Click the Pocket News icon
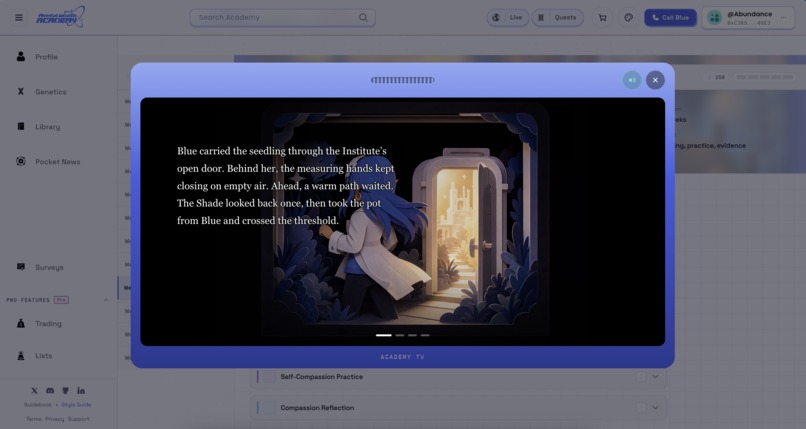The image size is (806, 429). pos(21,161)
